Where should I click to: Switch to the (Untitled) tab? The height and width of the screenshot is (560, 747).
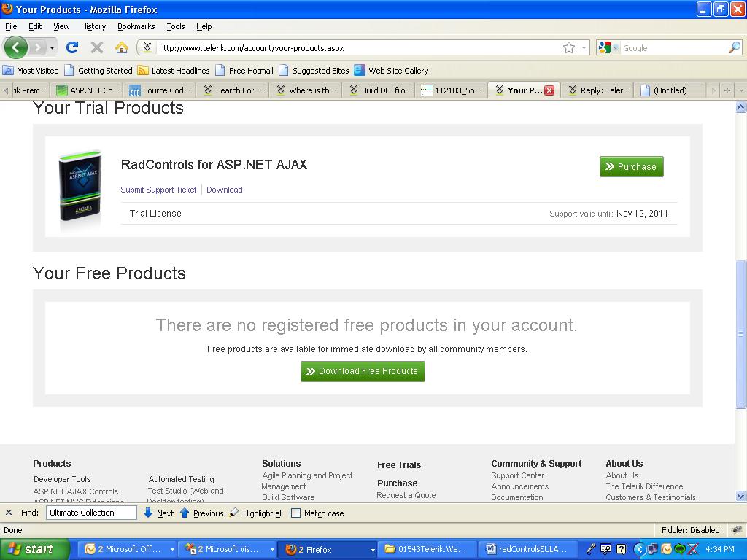point(670,90)
